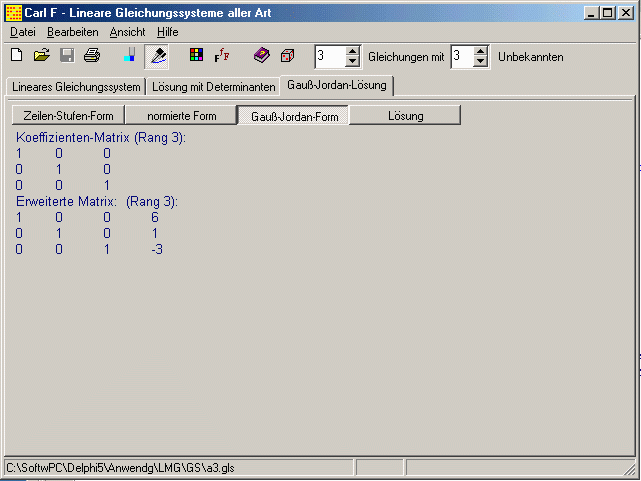
Task: Click the New file icon
Action: 16,56
